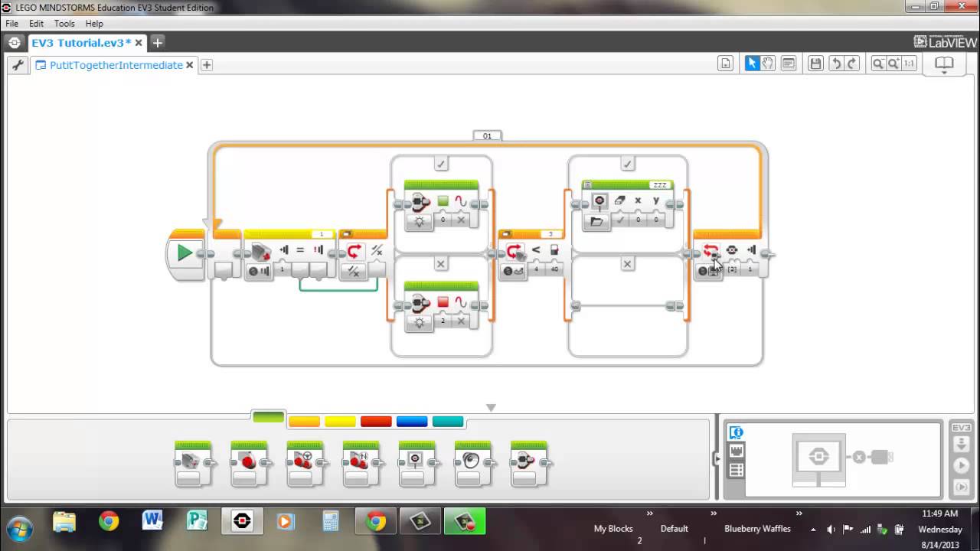980x551 pixels.
Task: Pick the Brick Status Light block from palette
Action: (x=530, y=464)
